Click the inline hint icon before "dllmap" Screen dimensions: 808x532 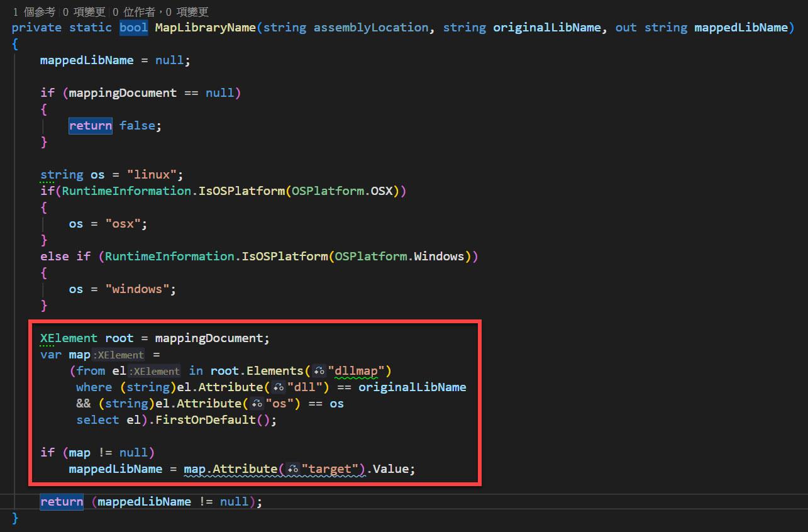pos(319,371)
